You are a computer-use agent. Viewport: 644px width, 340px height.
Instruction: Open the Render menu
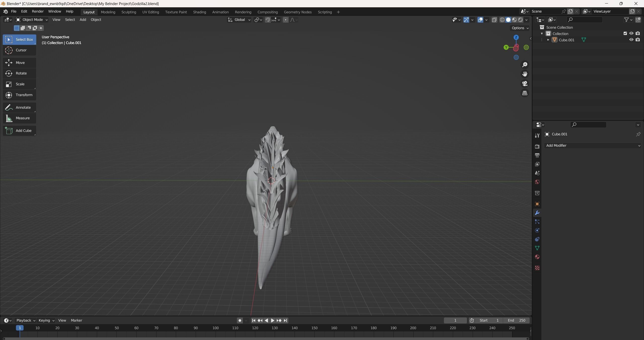tap(38, 11)
